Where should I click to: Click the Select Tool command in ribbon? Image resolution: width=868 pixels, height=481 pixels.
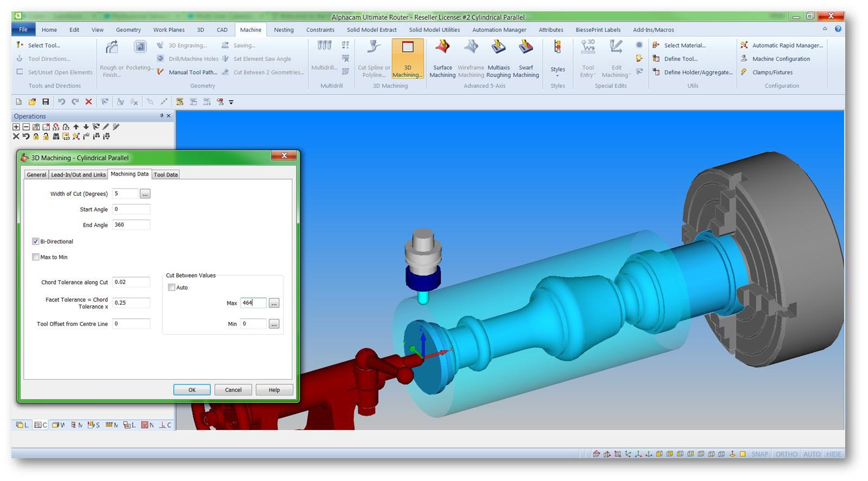(38, 46)
